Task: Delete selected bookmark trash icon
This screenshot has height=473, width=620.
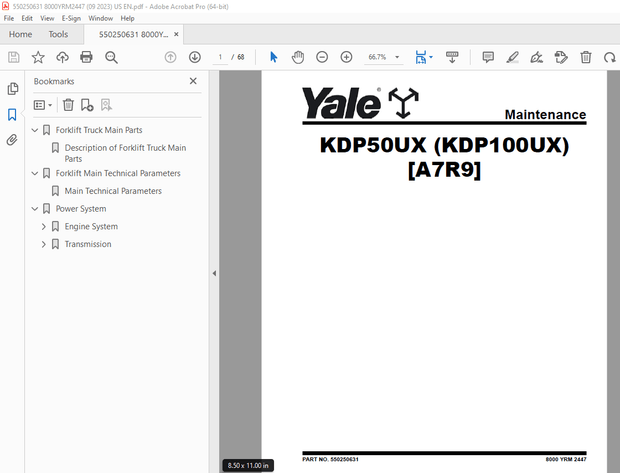Action: [68, 105]
